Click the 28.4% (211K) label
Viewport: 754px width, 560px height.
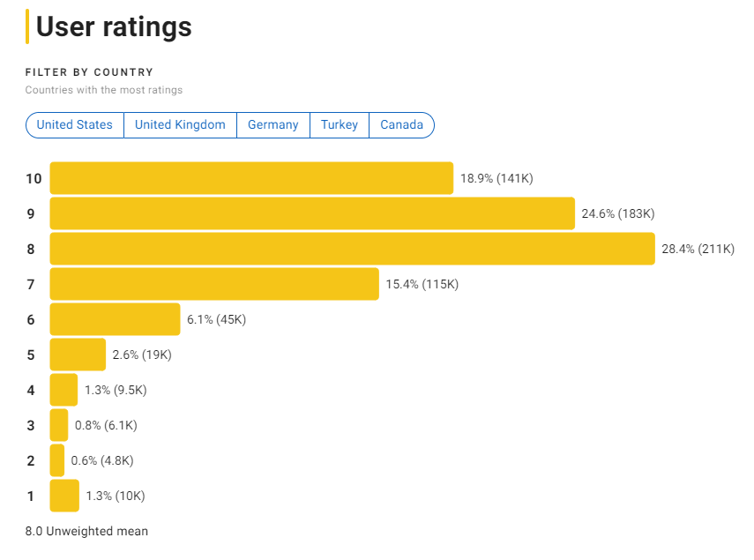[x=698, y=249]
